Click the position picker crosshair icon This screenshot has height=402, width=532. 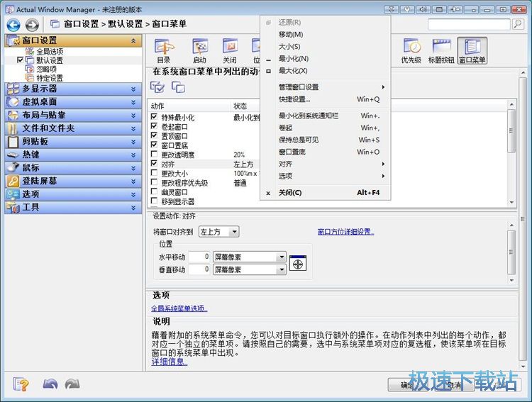(x=299, y=263)
